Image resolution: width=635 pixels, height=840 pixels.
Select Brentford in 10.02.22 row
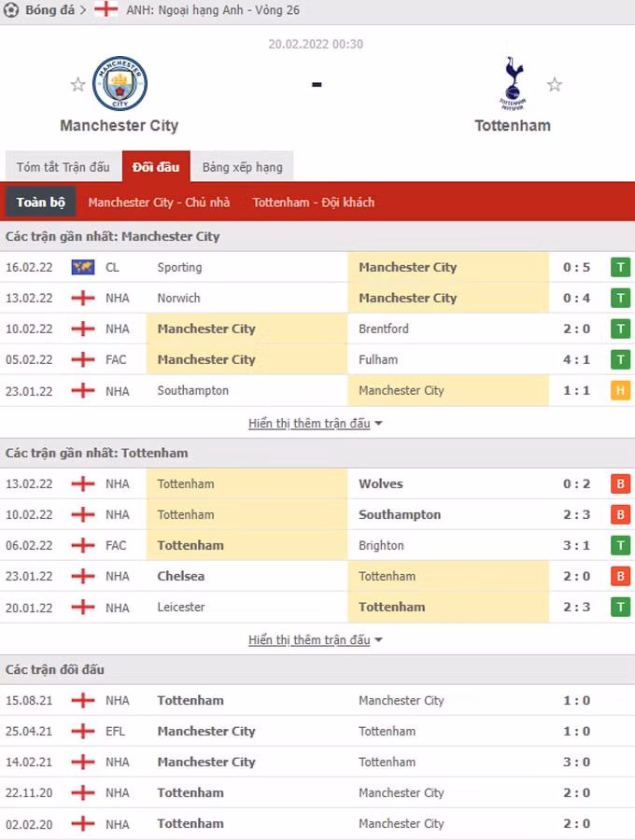click(x=384, y=329)
